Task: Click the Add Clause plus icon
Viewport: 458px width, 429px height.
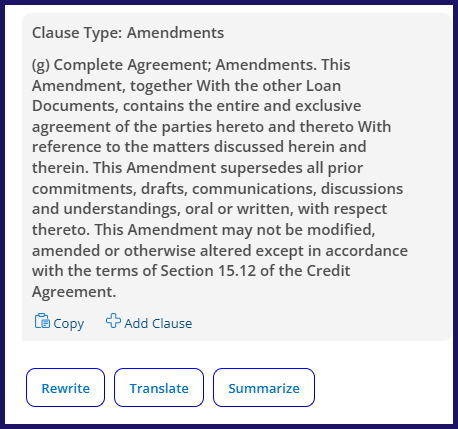Action: click(x=113, y=321)
